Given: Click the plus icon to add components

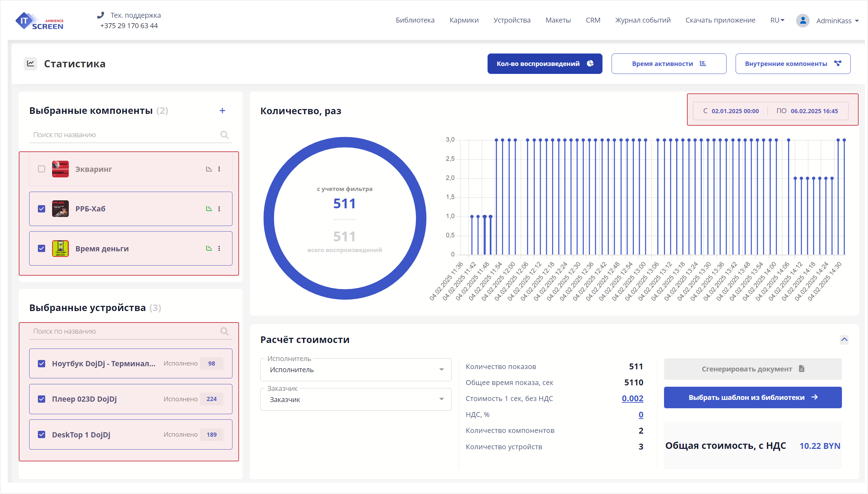Looking at the screenshot, I should (x=222, y=111).
